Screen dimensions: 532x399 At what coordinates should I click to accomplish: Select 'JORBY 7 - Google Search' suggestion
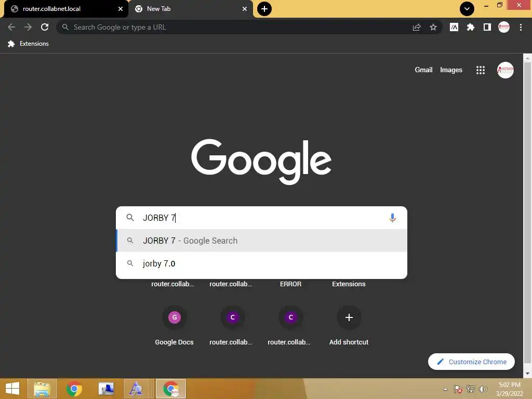[262, 241]
